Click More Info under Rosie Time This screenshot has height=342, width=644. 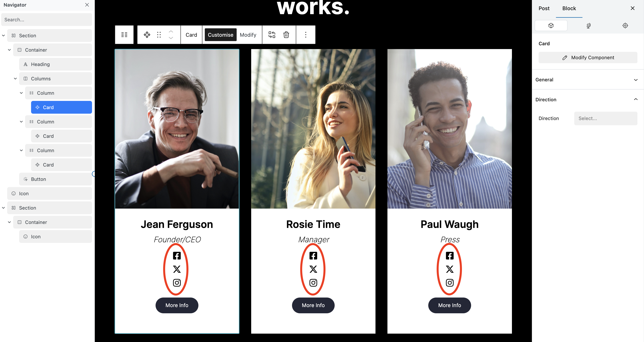point(313,305)
